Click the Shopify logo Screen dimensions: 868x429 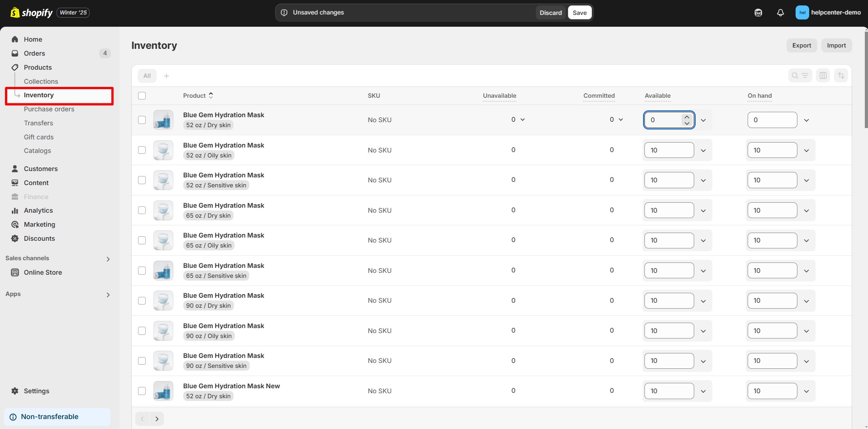click(31, 13)
